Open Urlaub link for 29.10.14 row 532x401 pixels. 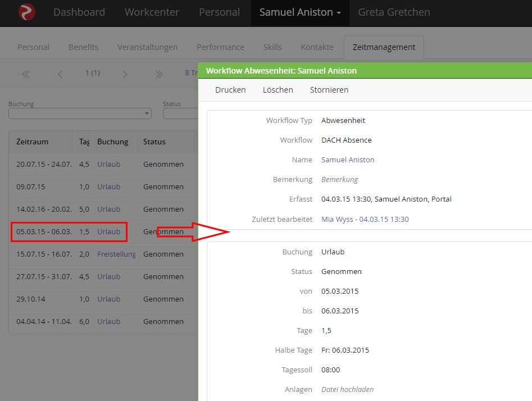[x=108, y=299]
